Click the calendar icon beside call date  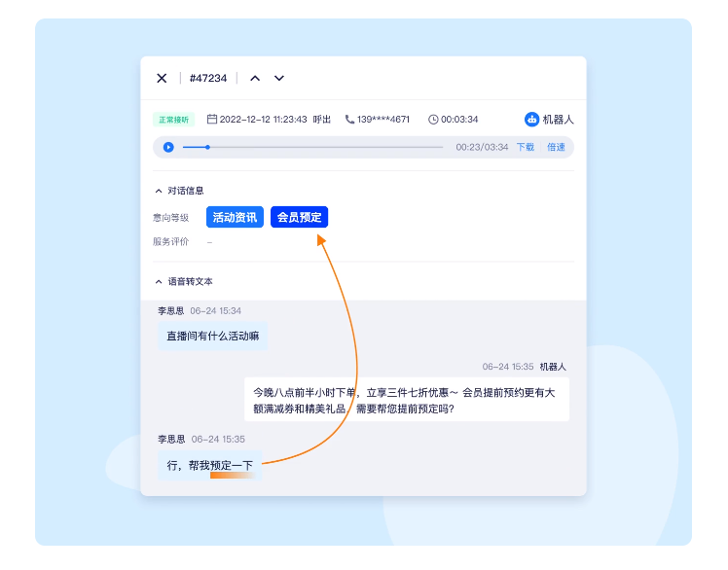coord(212,120)
